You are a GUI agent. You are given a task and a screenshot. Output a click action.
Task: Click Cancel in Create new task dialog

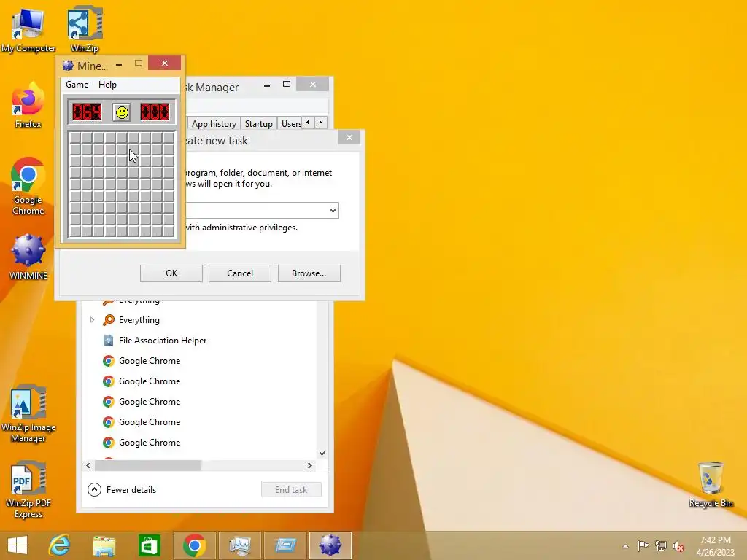240,273
